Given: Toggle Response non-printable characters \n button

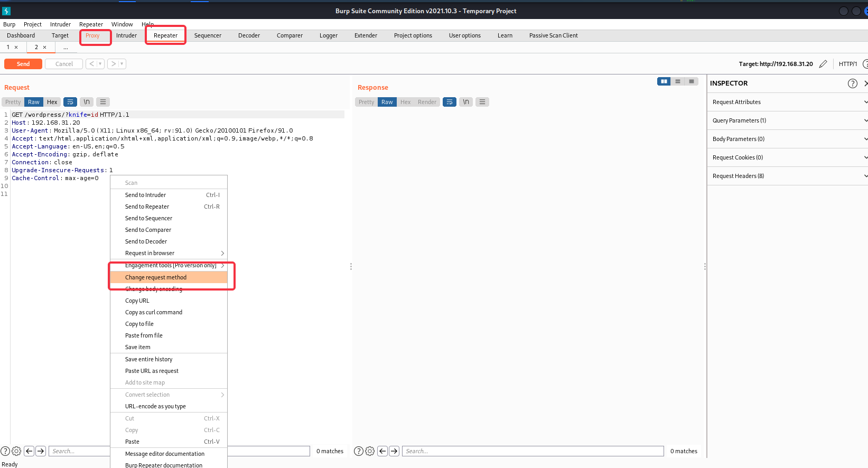Looking at the screenshot, I should click(466, 102).
